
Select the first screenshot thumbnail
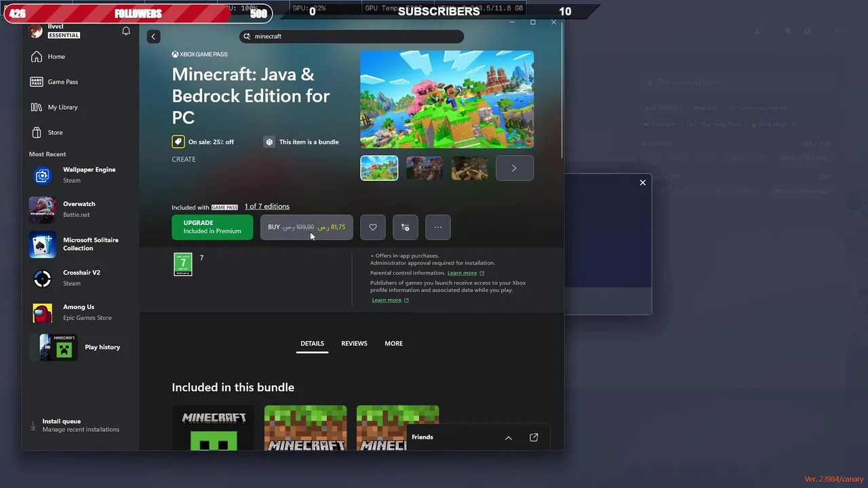379,168
